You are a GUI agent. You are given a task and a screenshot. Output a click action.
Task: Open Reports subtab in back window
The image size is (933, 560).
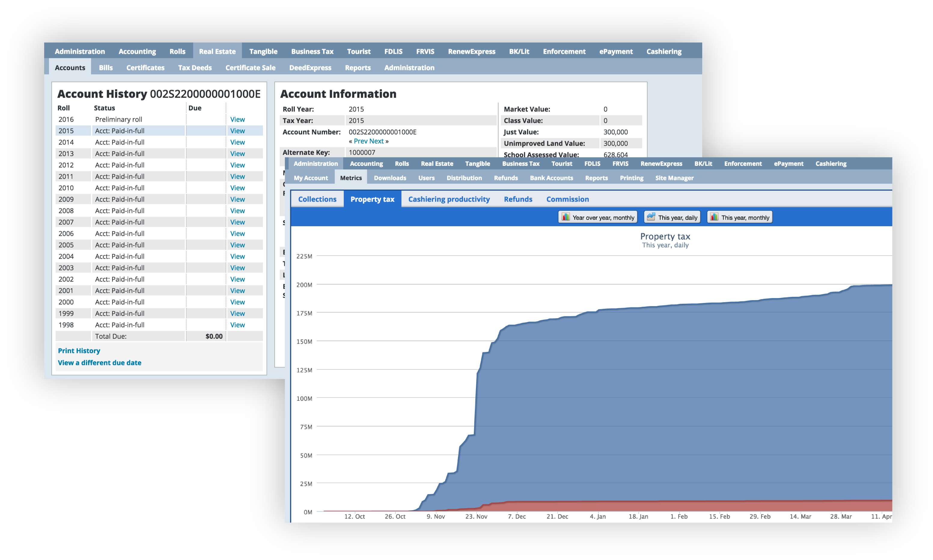pos(357,68)
